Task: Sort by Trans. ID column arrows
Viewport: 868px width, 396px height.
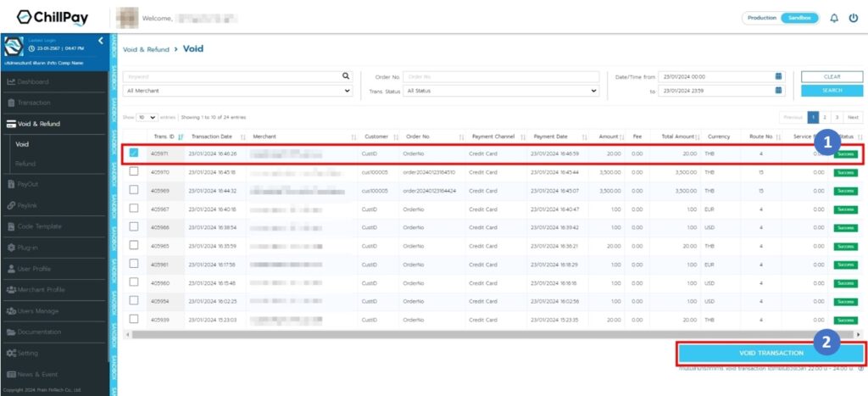Action: [x=181, y=137]
